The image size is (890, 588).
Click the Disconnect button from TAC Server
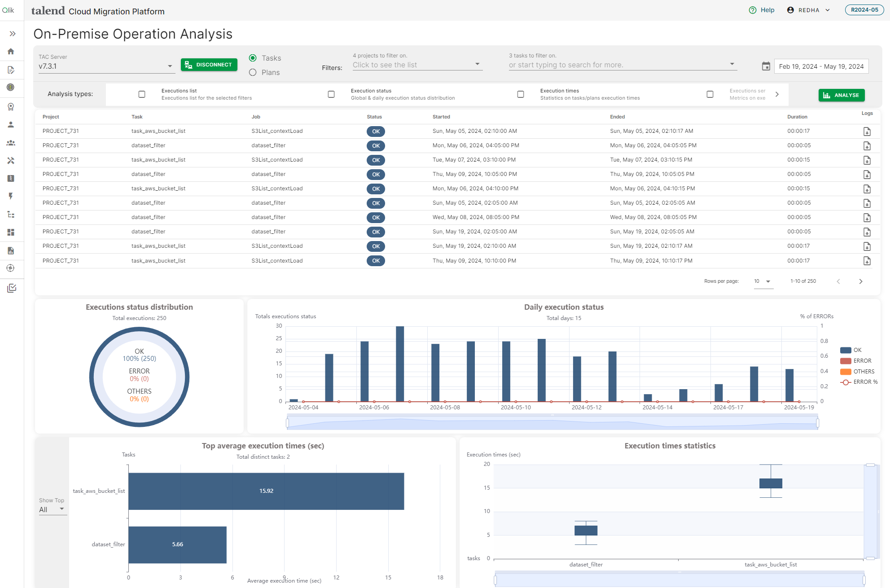(x=209, y=64)
